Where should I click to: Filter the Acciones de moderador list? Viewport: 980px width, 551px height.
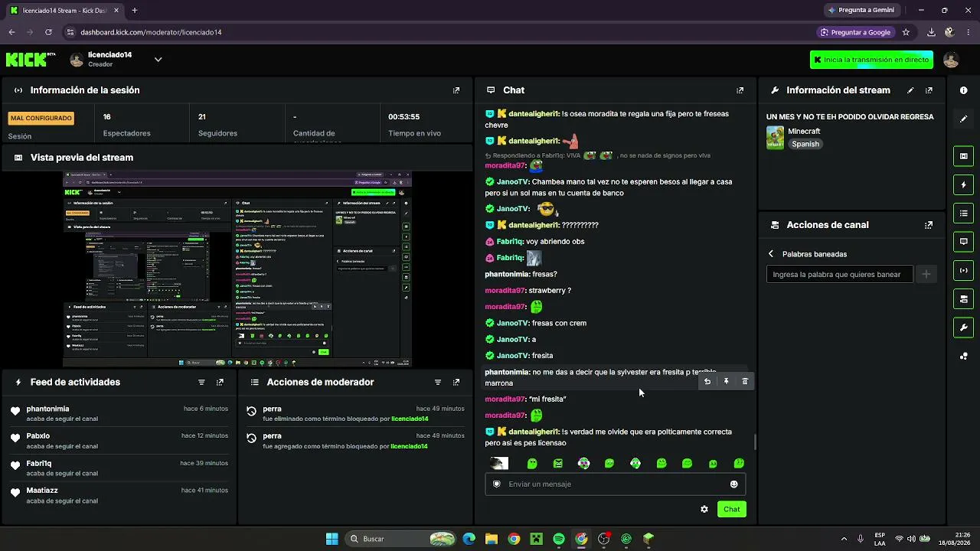pyautogui.click(x=438, y=382)
